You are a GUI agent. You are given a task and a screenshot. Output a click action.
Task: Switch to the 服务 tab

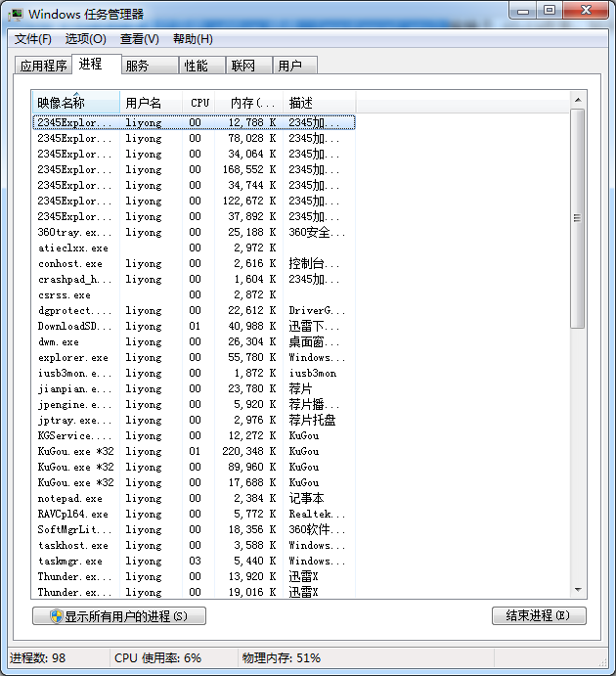click(150, 66)
